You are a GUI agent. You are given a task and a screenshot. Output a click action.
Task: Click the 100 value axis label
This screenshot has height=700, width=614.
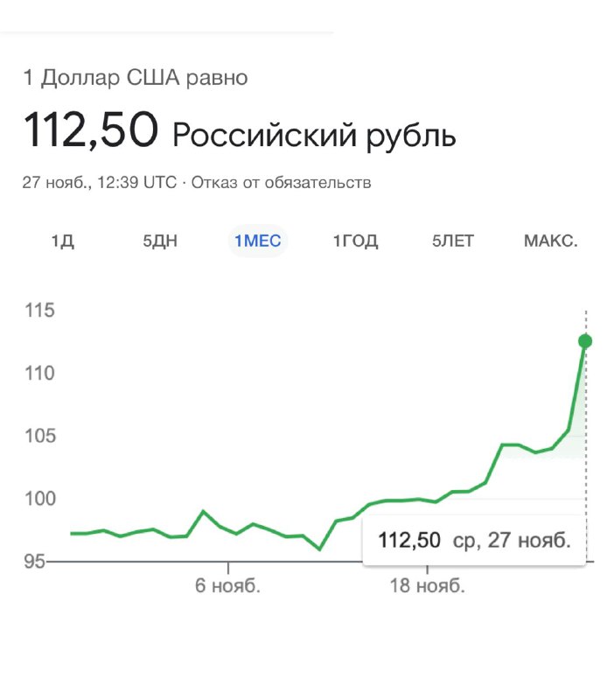[39, 499]
